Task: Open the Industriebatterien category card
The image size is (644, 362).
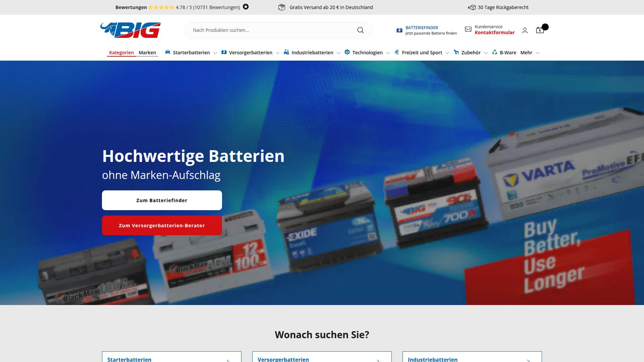Action: [472, 357]
